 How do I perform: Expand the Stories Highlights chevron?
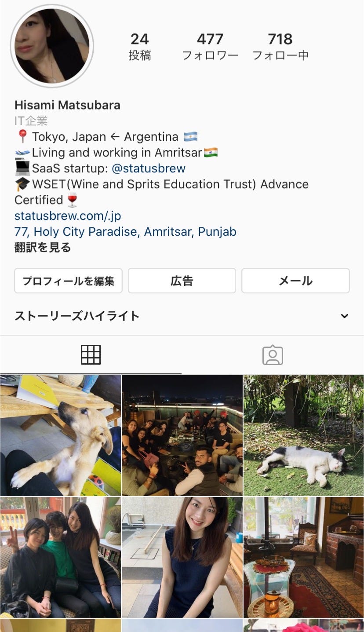[345, 316]
